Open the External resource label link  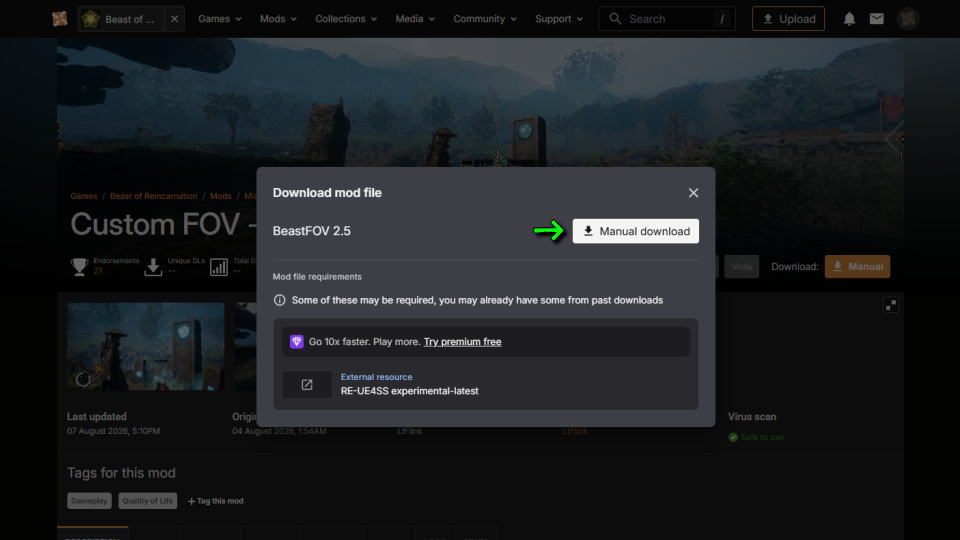tap(377, 377)
